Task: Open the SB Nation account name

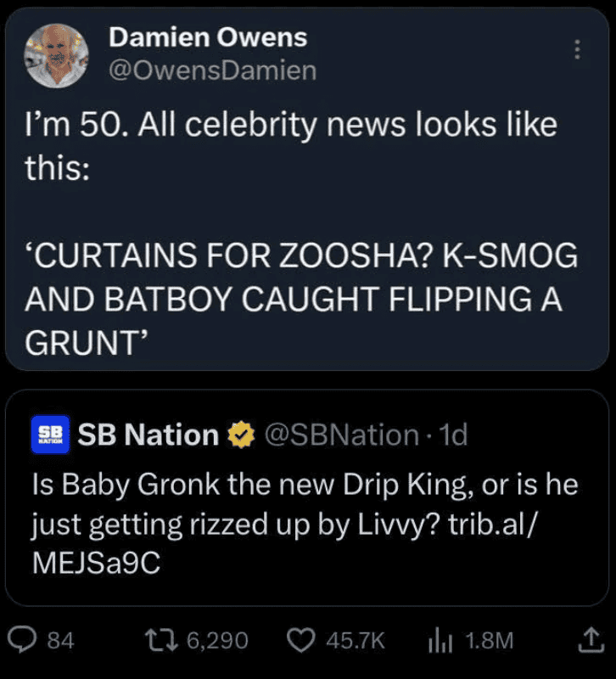Action: [148, 435]
